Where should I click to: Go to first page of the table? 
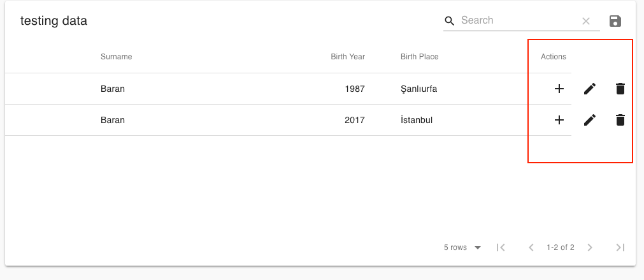pyautogui.click(x=501, y=247)
